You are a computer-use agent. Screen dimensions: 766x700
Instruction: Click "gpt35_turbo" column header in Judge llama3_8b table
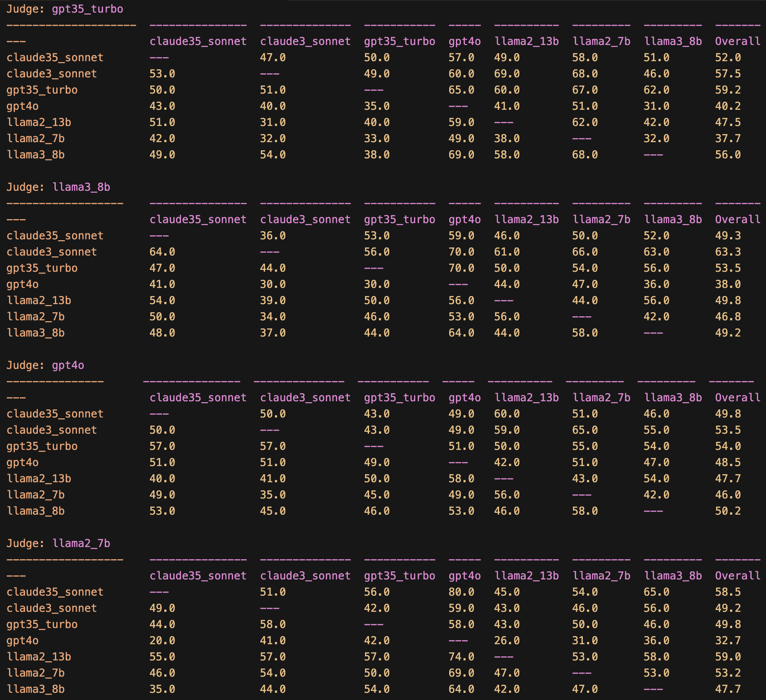(x=400, y=220)
